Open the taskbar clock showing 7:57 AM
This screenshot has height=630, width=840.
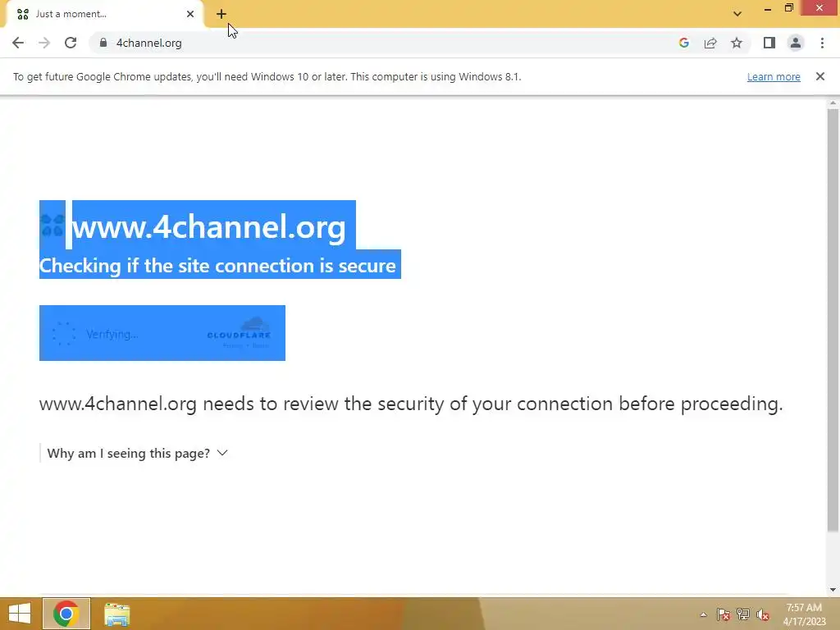pyautogui.click(x=804, y=614)
